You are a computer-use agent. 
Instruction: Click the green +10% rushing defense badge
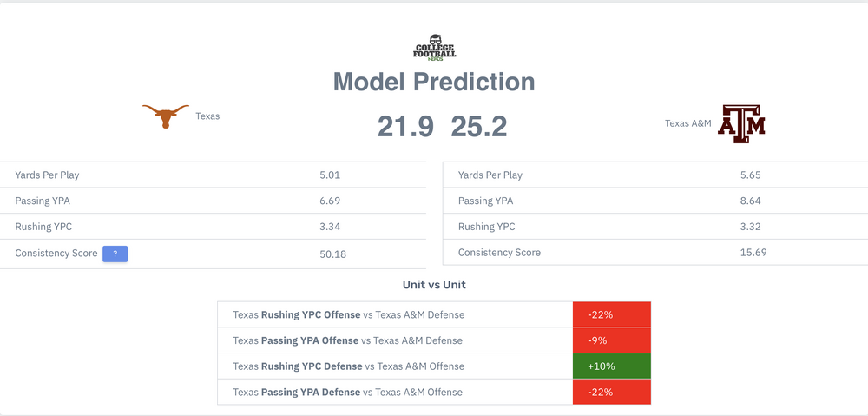click(x=611, y=366)
